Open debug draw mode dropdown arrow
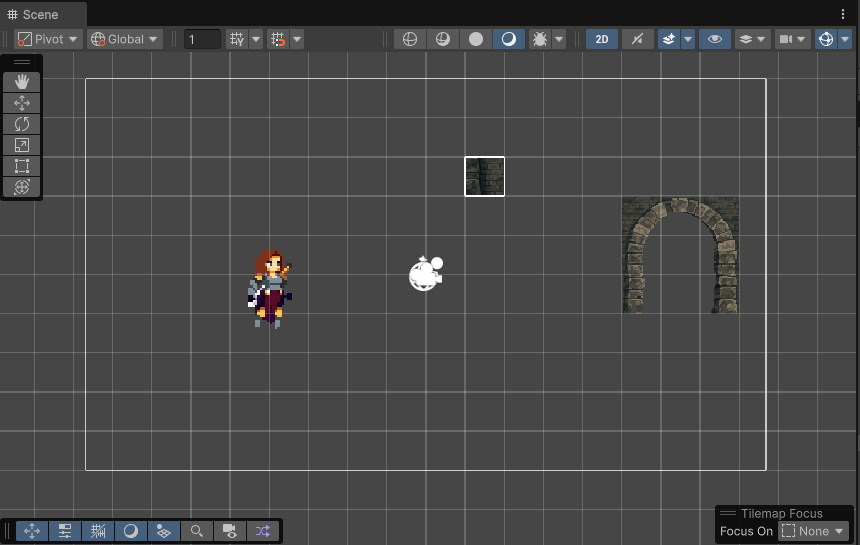The image size is (860, 545). pos(559,39)
